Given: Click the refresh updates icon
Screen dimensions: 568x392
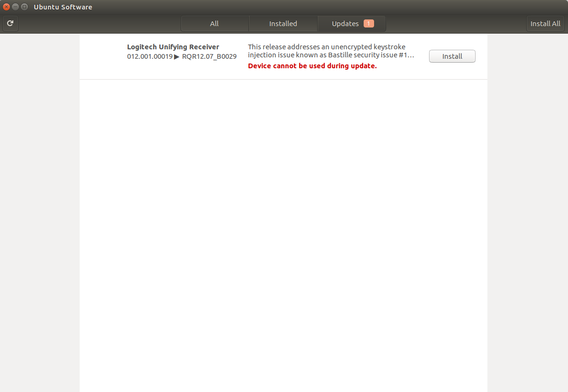Looking at the screenshot, I should click(x=10, y=24).
